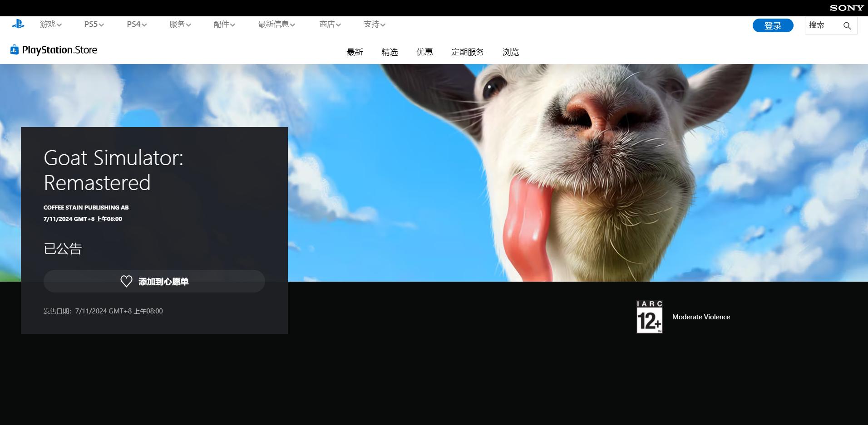Viewport: 868px width, 425px height.
Task: Expand the 商店 dropdown menu
Action: [330, 24]
